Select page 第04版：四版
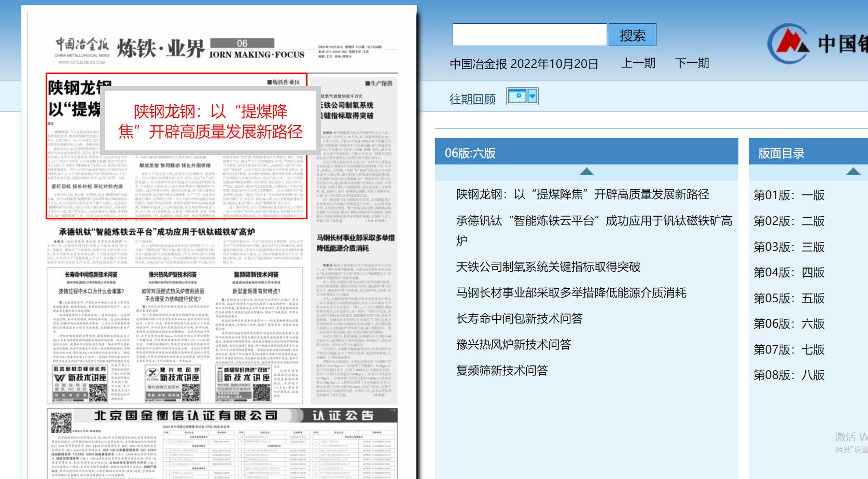868x479 pixels. point(789,272)
